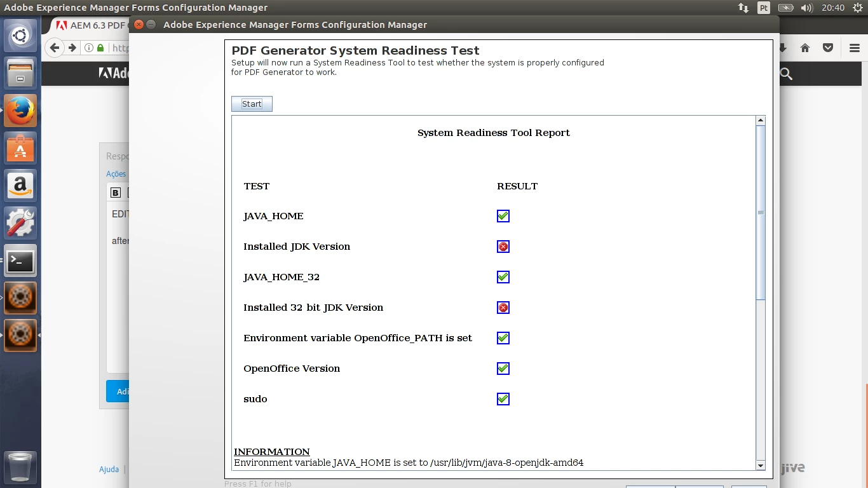Open the Terminal launcher icon
868x488 pixels.
click(x=20, y=261)
